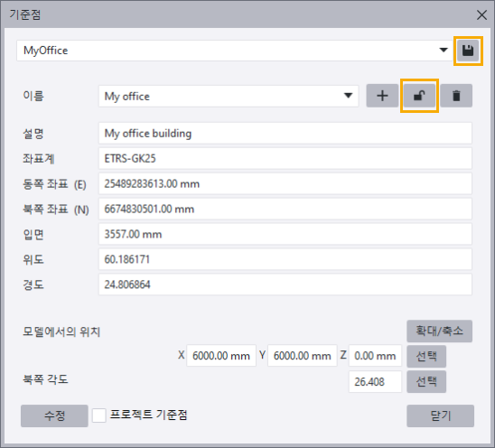
Task: Click the plus icon to add base point
Action: click(382, 96)
